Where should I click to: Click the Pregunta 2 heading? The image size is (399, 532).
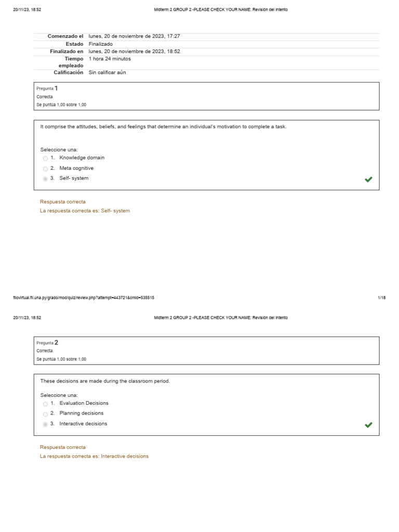(x=47, y=342)
